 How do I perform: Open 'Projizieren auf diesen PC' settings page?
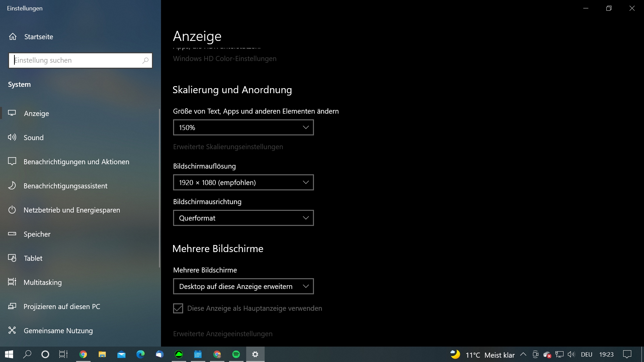coord(62,307)
